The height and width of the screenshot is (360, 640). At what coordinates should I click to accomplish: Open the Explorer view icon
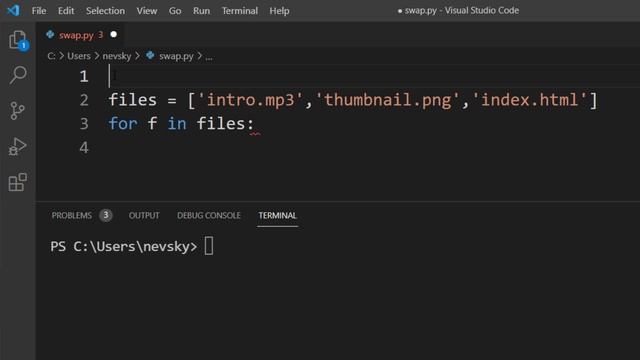tap(18, 40)
